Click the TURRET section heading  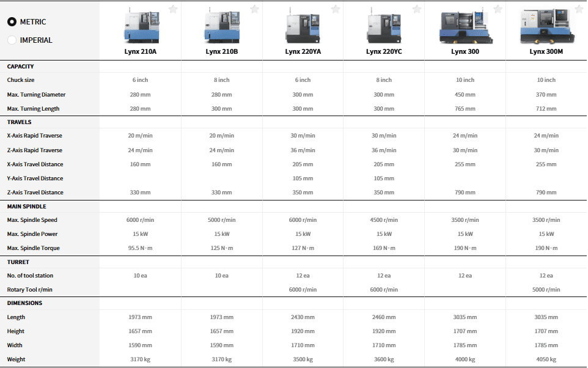click(x=18, y=262)
